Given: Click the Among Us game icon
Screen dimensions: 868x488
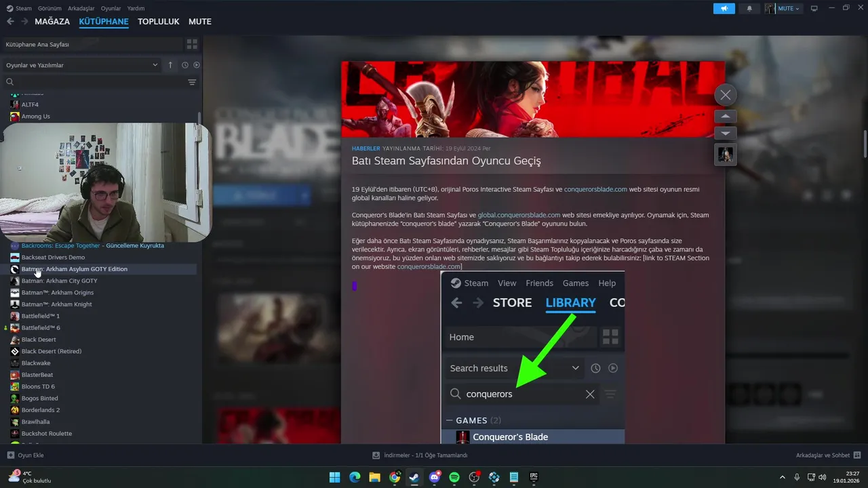Looking at the screenshot, I should click(15, 117).
